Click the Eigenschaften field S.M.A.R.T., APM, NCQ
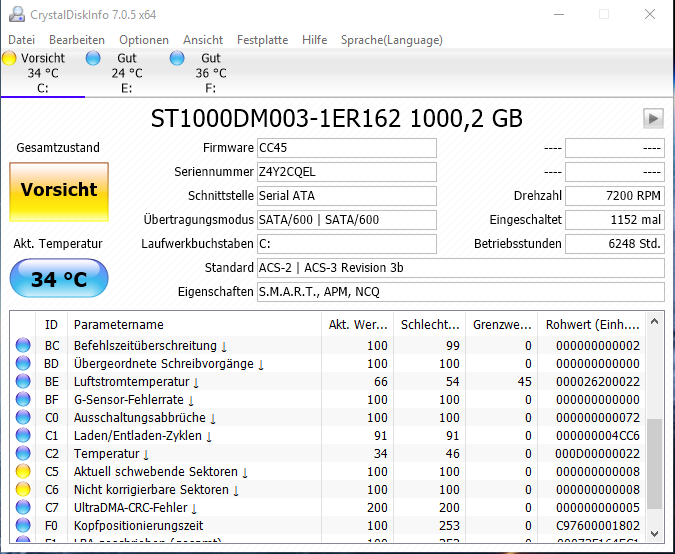The width and height of the screenshot is (675, 554). (x=461, y=292)
